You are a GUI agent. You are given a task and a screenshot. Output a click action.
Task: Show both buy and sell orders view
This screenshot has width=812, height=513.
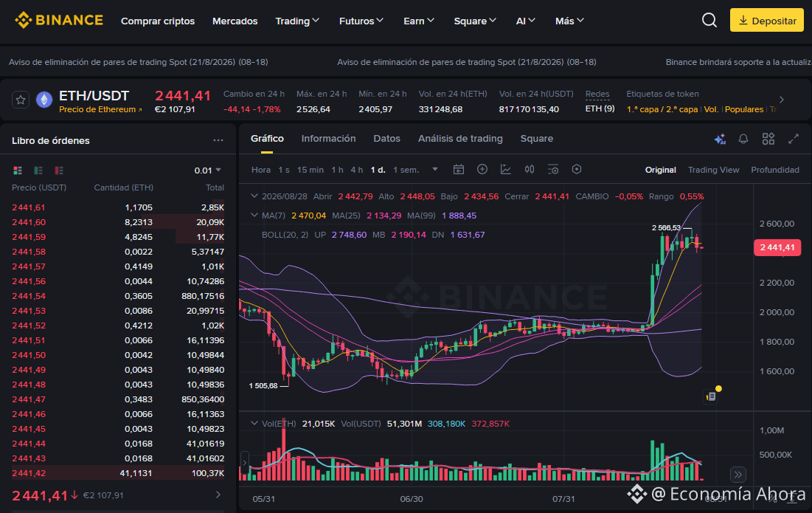click(x=18, y=171)
